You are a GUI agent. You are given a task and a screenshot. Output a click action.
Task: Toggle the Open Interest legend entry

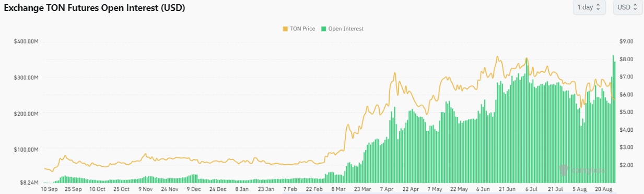pyautogui.click(x=342, y=29)
